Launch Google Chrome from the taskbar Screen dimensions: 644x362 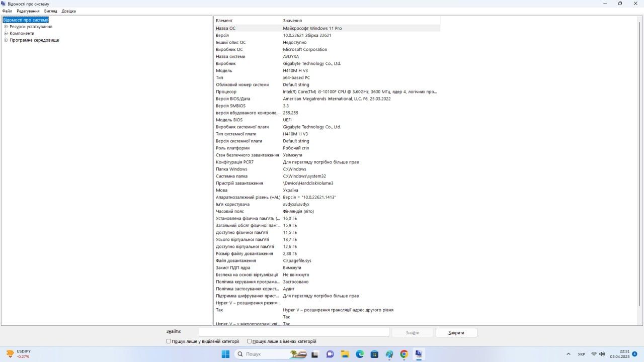tap(404, 354)
